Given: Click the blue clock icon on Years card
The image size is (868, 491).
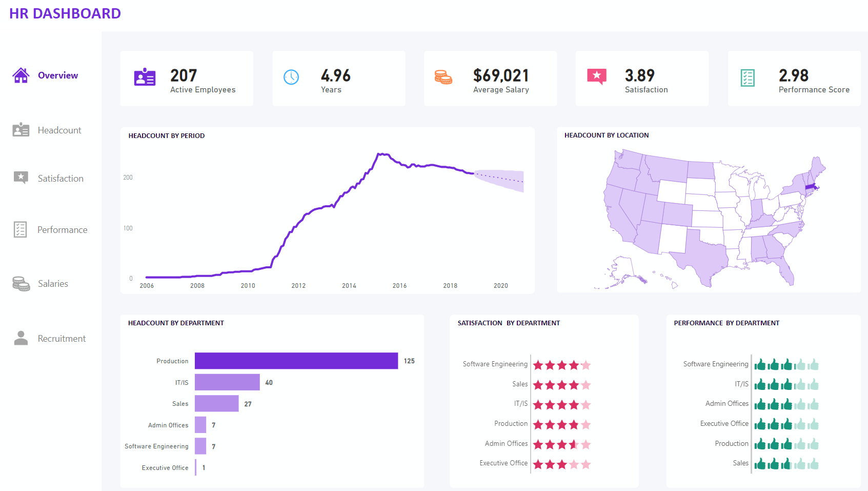Looking at the screenshot, I should (x=291, y=77).
